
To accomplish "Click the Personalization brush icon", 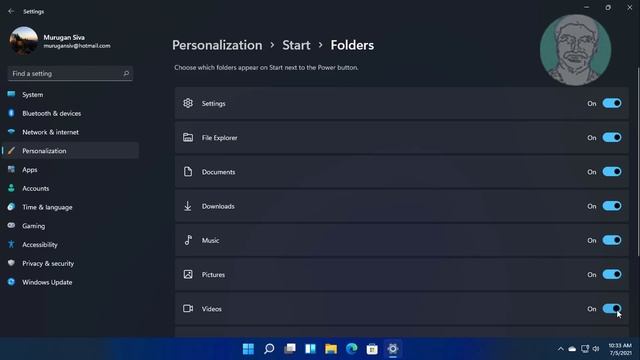I will (x=11, y=151).
